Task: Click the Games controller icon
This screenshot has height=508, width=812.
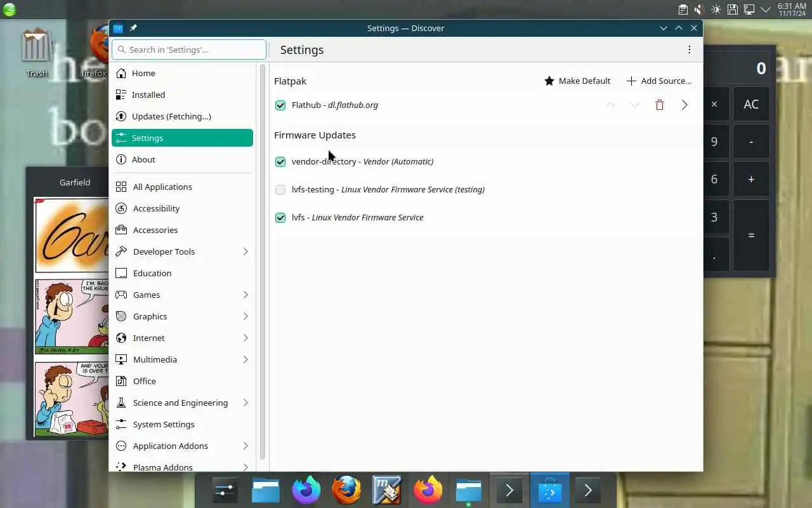Action: click(x=121, y=295)
